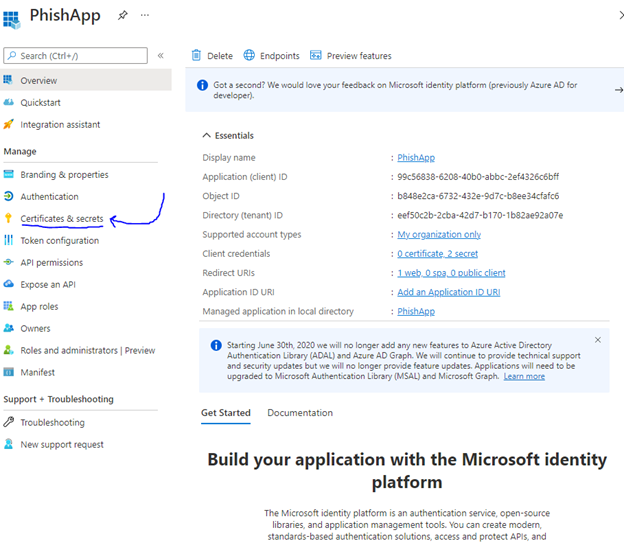This screenshot has width=624, height=543.
Task: Click the pin icon next to PhishApp
Action: 122,16
